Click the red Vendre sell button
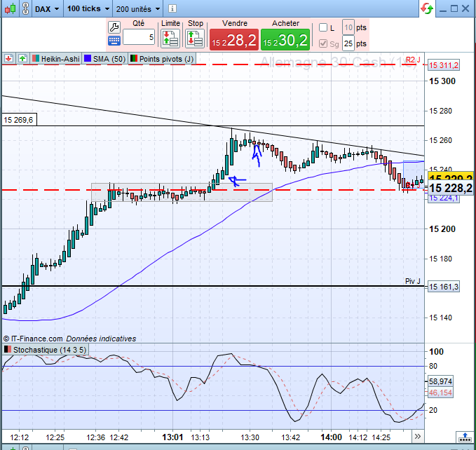 (x=234, y=40)
